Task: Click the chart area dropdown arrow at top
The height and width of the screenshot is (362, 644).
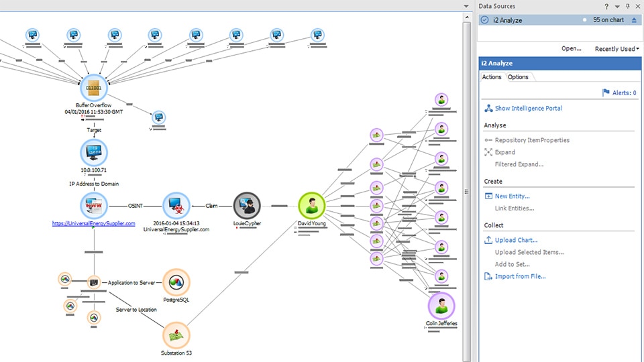Action: coord(466,6)
